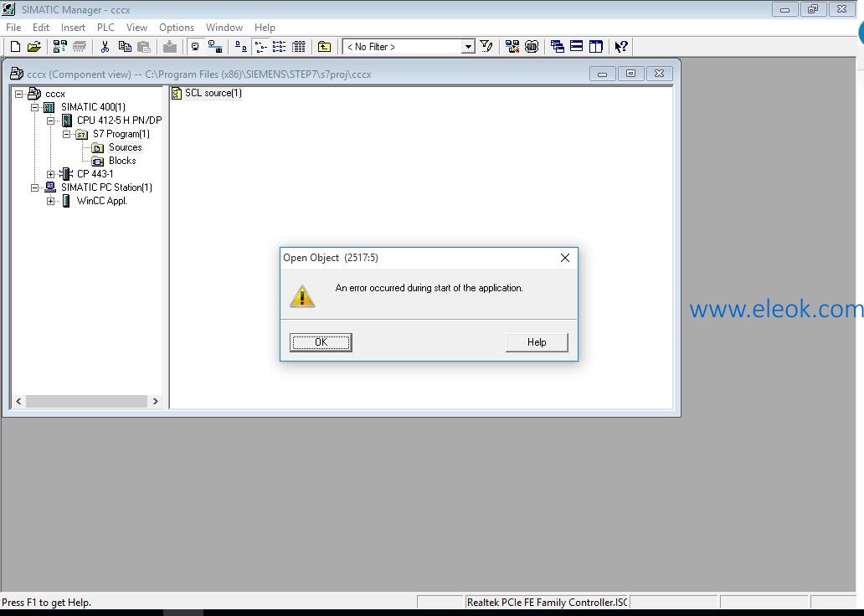The height and width of the screenshot is (616, 864).
Task: Enable Large Icons view mode
Action: (241, 47)
